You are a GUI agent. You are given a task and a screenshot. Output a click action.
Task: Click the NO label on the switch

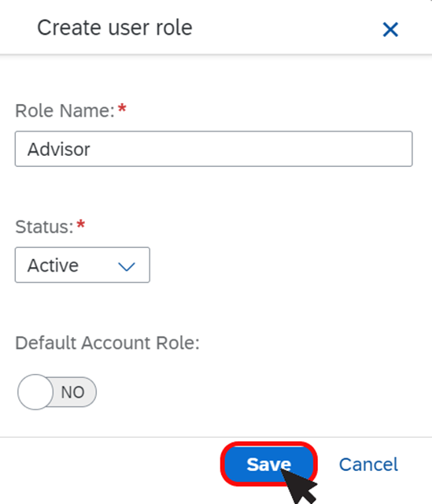(73, 392)
